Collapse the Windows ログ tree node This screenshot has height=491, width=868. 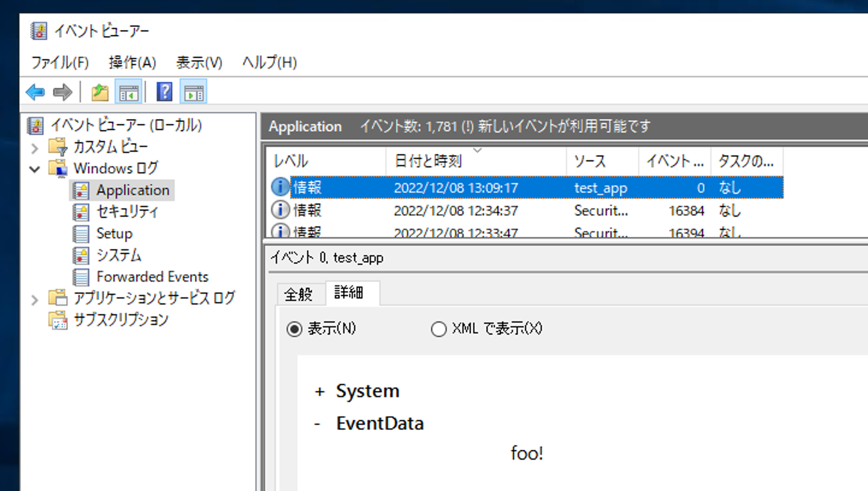pos(34,168)
